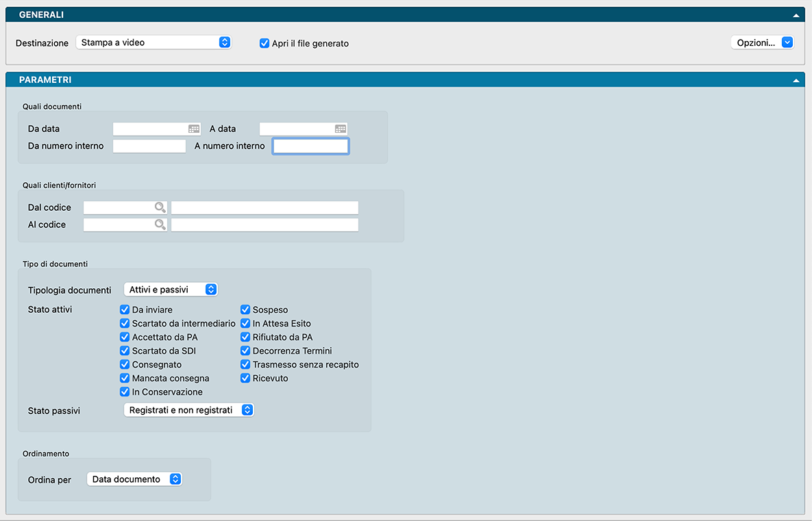Expand the Stato passivi dropdown
This screenshot has height=521, width=812.
click(x=188, y=410)
